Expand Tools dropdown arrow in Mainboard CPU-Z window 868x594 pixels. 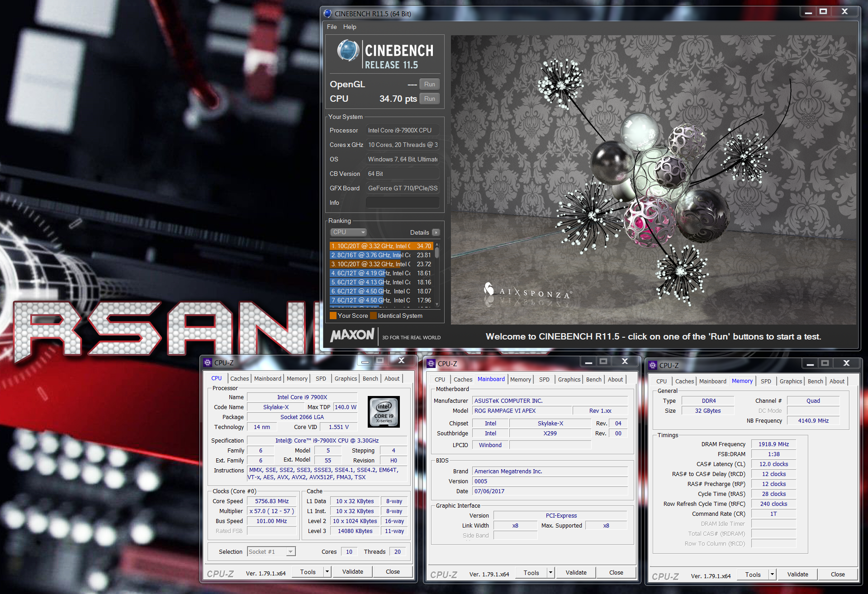551,573
